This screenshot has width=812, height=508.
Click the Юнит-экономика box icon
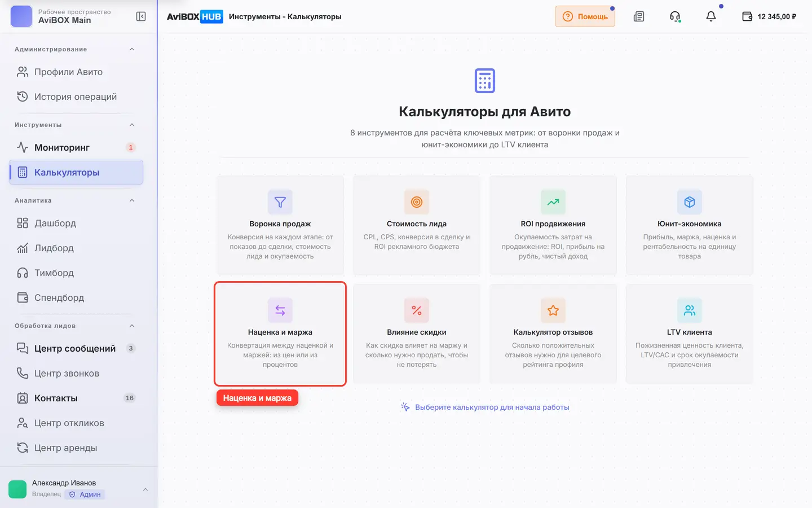coord(690,202)
